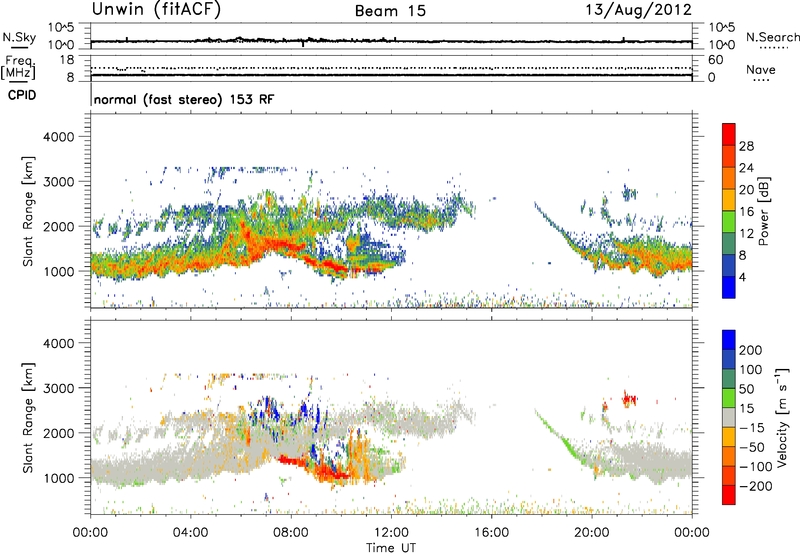This screenshot has height=554, width=800.
Task: Click the blue top of velocity colorbar
Action: pyautogui.click(x=729, y=340)
